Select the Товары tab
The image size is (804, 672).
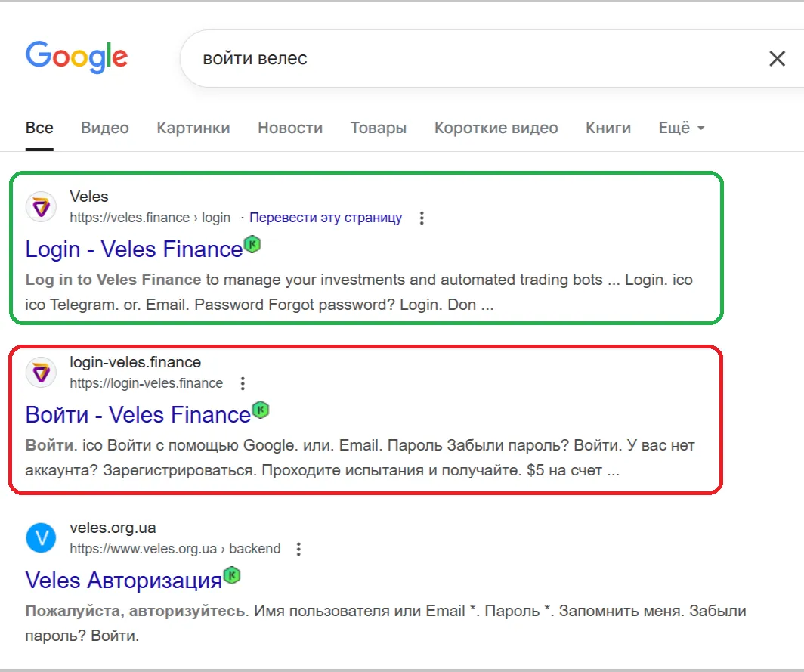pyautogui.click(x=379, y=128)
